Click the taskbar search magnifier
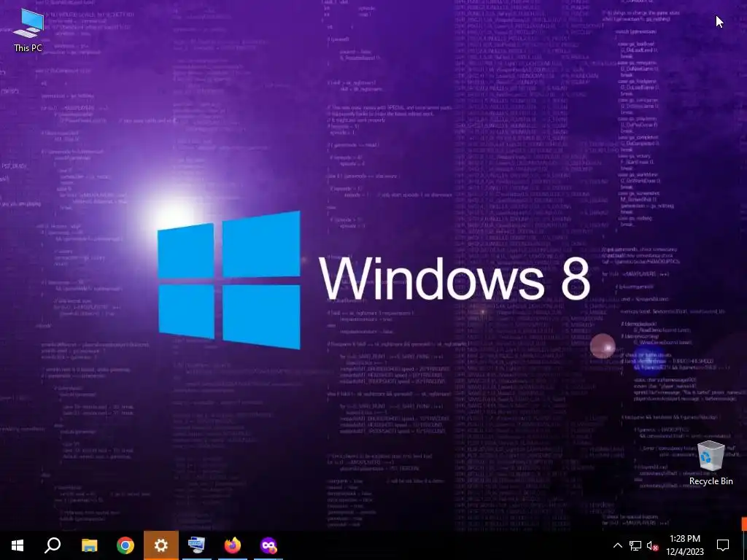This screenshot has height=560, width=747. [x=53, y=545]
